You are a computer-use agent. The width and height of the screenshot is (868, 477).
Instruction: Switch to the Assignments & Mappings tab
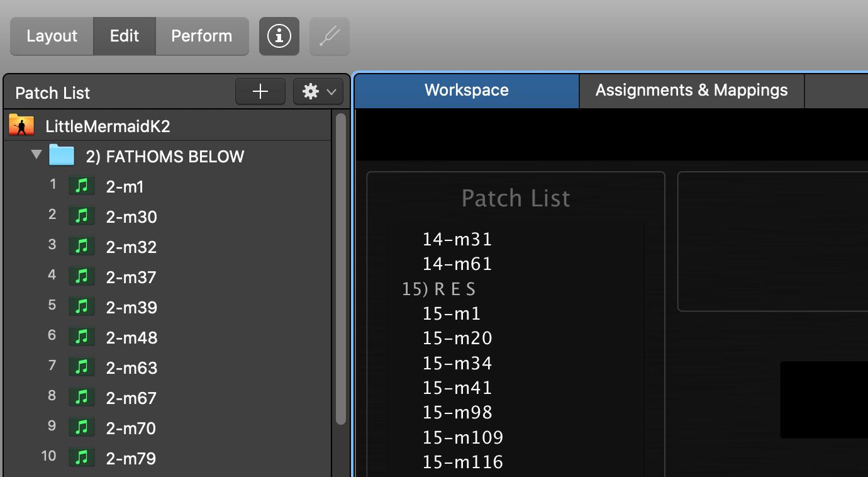(x=691, y=90)
